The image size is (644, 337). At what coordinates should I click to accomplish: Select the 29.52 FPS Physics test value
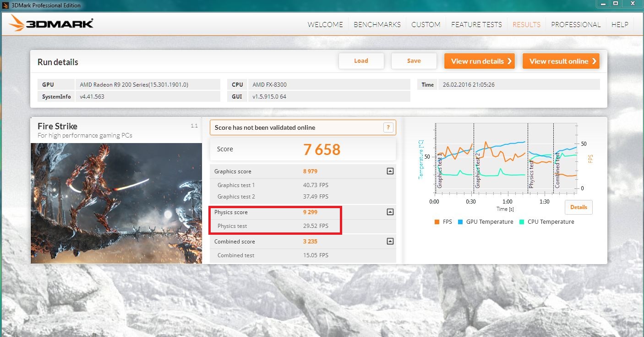coord(316,226)
